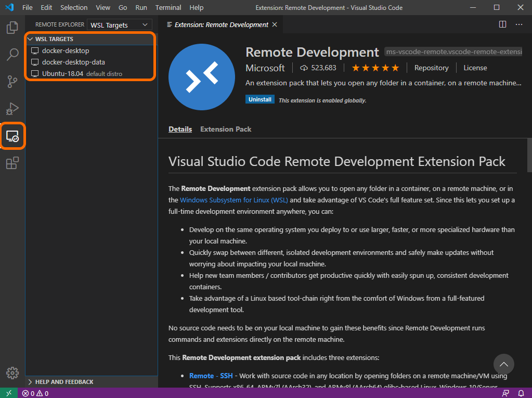Click the green remote window indicator
The image size is (532, 398).
tap(8, 393)
